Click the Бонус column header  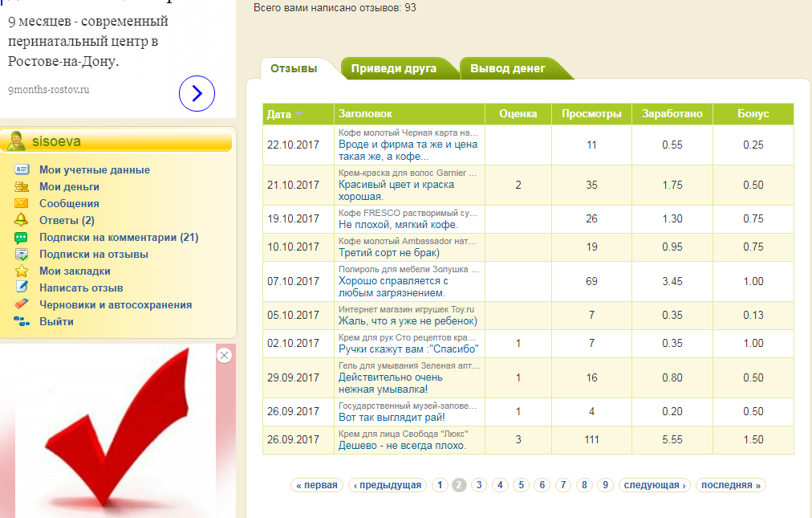(753, 114)
